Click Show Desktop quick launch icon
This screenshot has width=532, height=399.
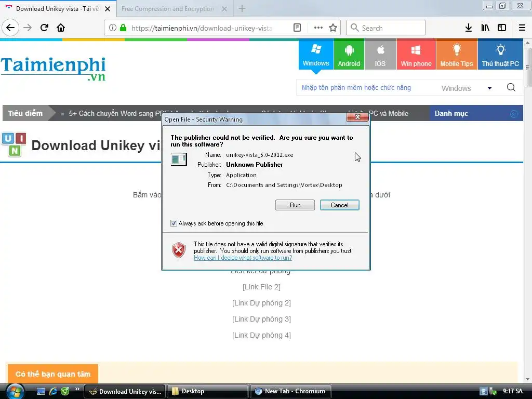point(41,392)
